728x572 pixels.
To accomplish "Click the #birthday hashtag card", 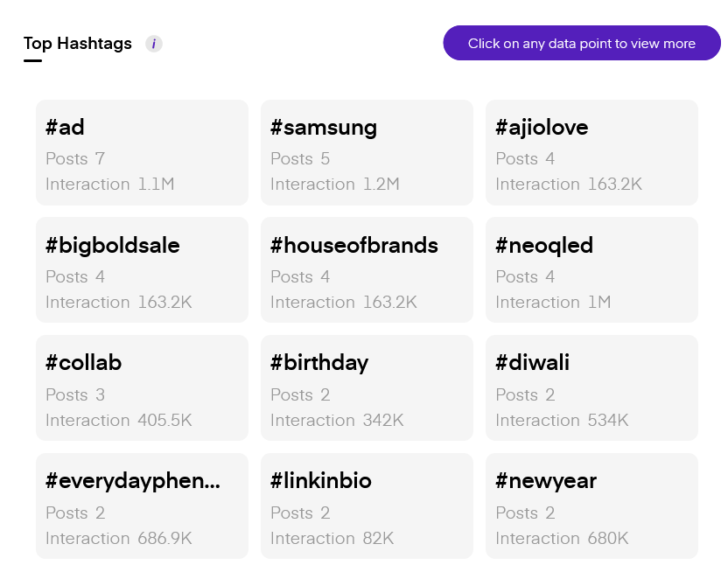I will click(367, 388).
